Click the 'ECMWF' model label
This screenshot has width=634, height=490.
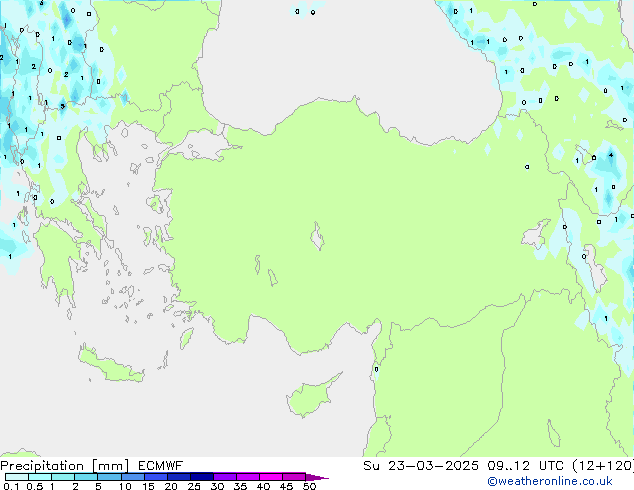tap(161, 466)
